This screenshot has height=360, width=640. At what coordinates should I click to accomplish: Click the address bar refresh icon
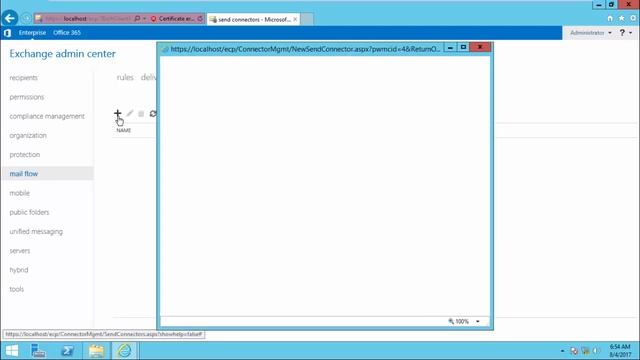[x=200, y=19]
